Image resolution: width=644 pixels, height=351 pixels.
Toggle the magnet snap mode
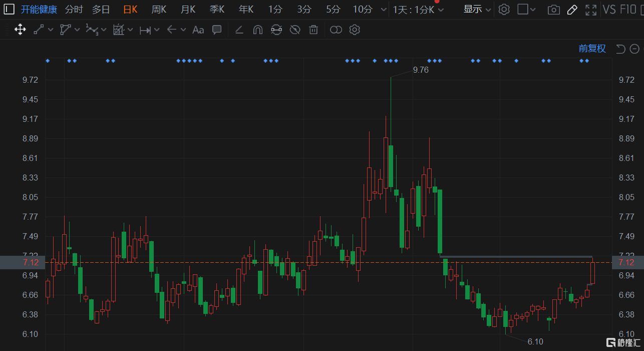257,30
